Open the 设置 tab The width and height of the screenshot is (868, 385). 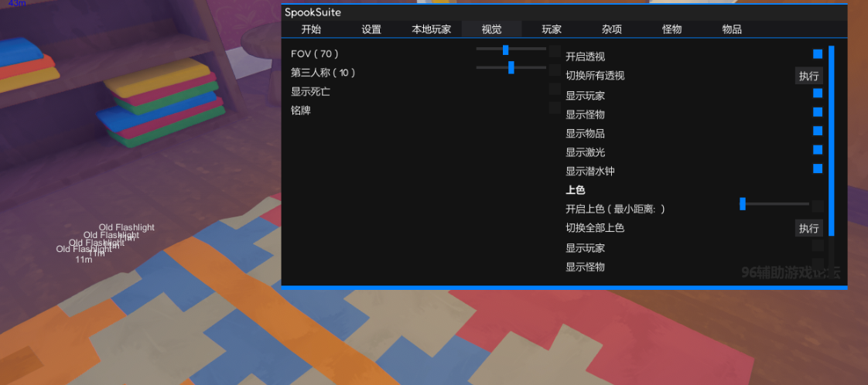[371, 29]
